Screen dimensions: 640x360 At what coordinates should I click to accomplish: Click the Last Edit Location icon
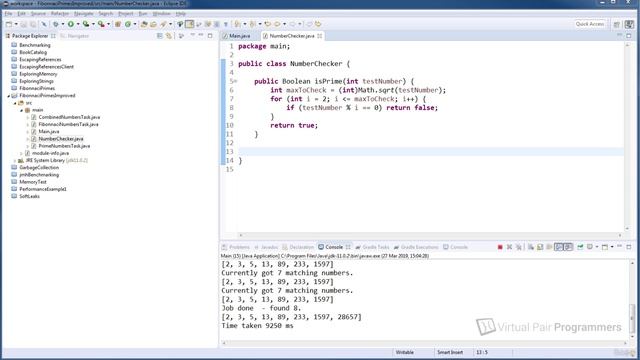pos(267,24)
